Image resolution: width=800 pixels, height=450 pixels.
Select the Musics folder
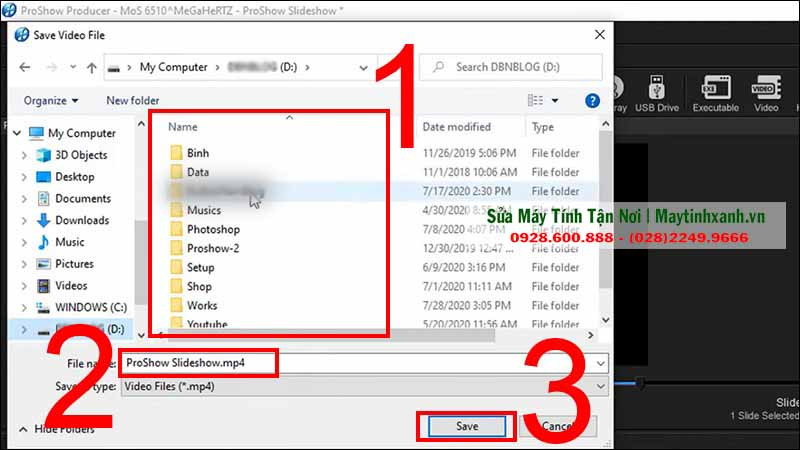[204, 210]
